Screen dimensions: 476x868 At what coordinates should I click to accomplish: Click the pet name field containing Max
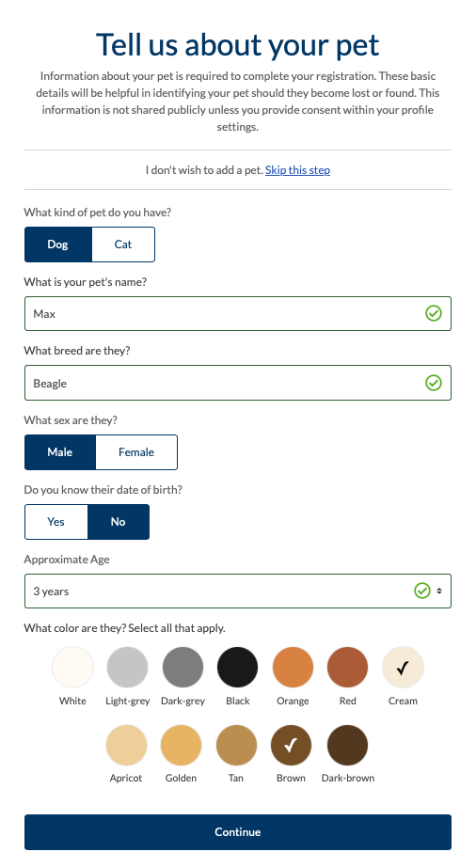pos(238,314)
